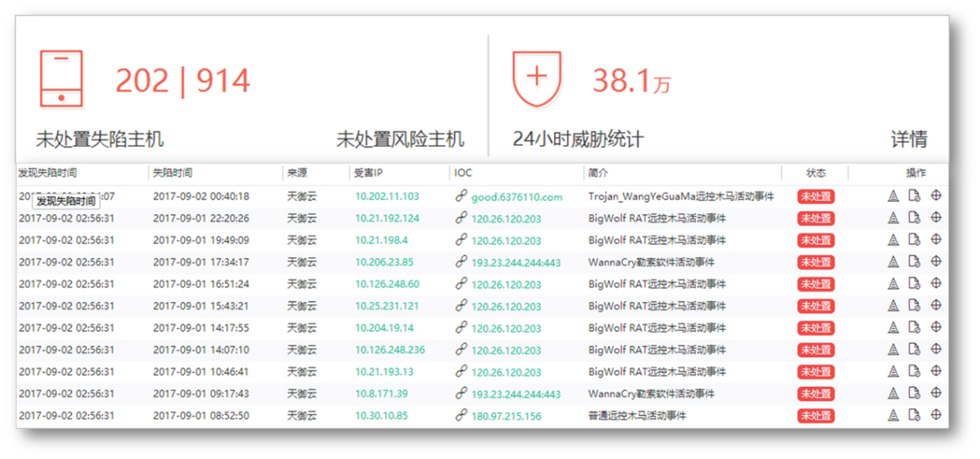Open IOC 193.23.244.244:443 in 10.206.23.85 row
The height and width of the screenshot is (459, 980).
tap(515, 262)
